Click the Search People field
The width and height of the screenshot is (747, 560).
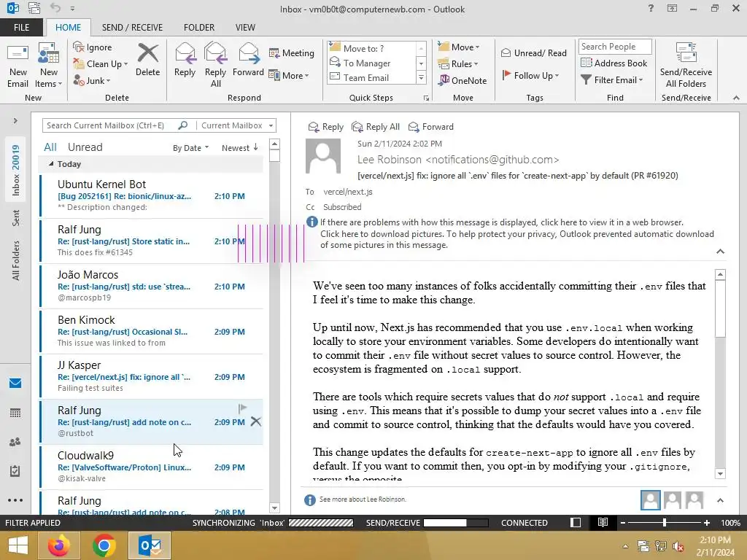click(x=615, y=47)
